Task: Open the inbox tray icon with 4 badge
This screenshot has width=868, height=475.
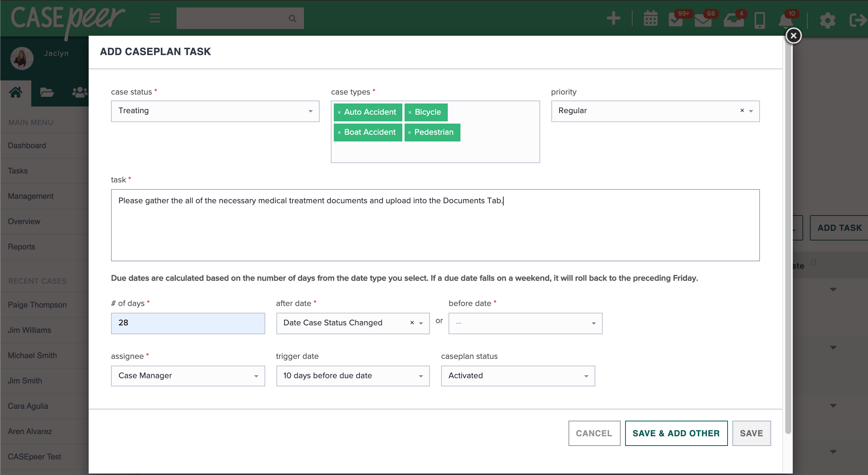Action: (733, 20)
